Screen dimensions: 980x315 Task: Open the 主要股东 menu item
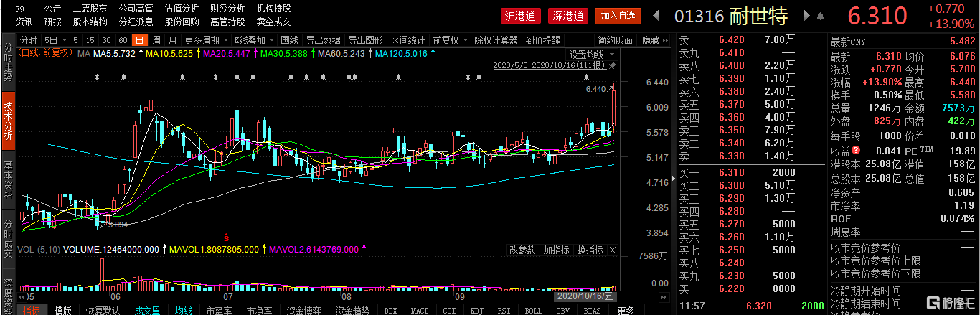[90, 8]
